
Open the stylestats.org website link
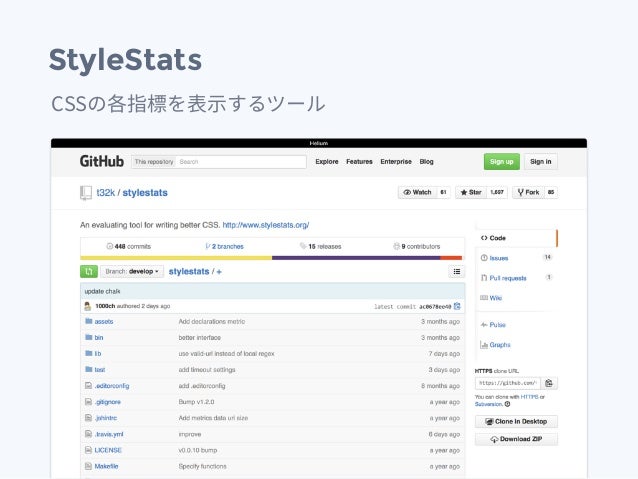(266, 225)
